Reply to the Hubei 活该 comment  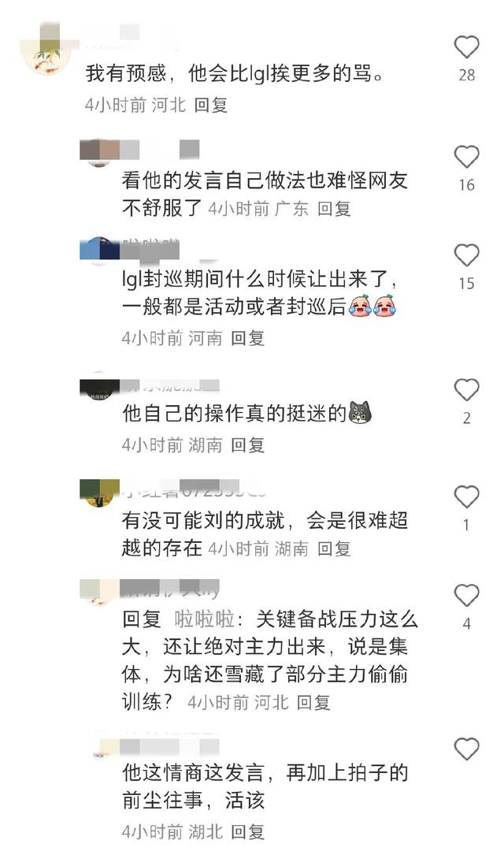click(248, 831)
